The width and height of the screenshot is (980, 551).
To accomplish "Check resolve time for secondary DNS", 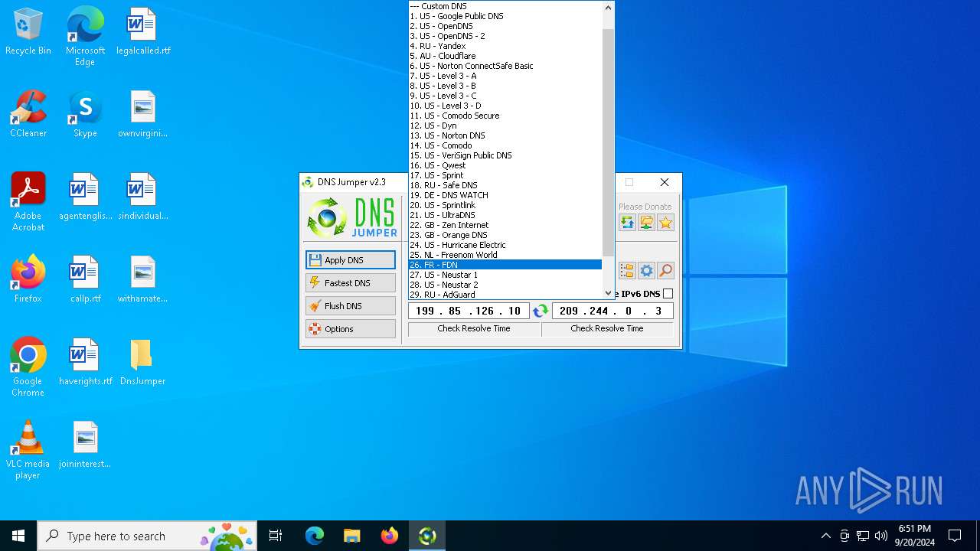I will [607, 329].
